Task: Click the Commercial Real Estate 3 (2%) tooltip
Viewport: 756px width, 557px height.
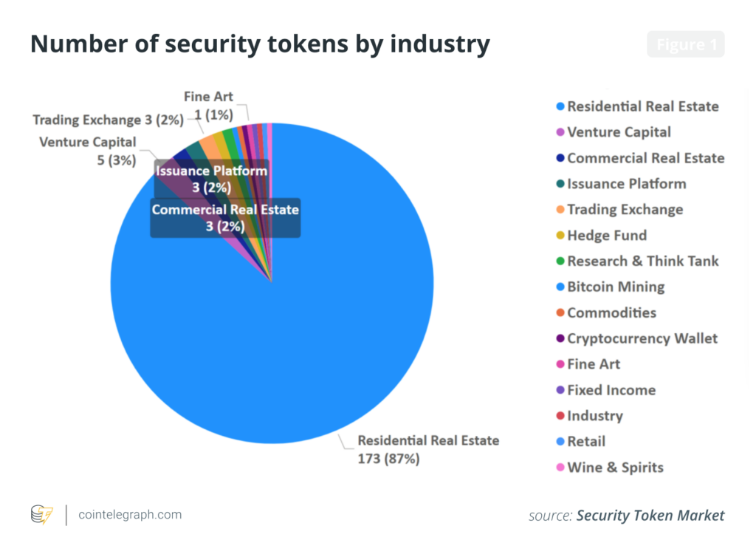Action: tap(225, 218)
